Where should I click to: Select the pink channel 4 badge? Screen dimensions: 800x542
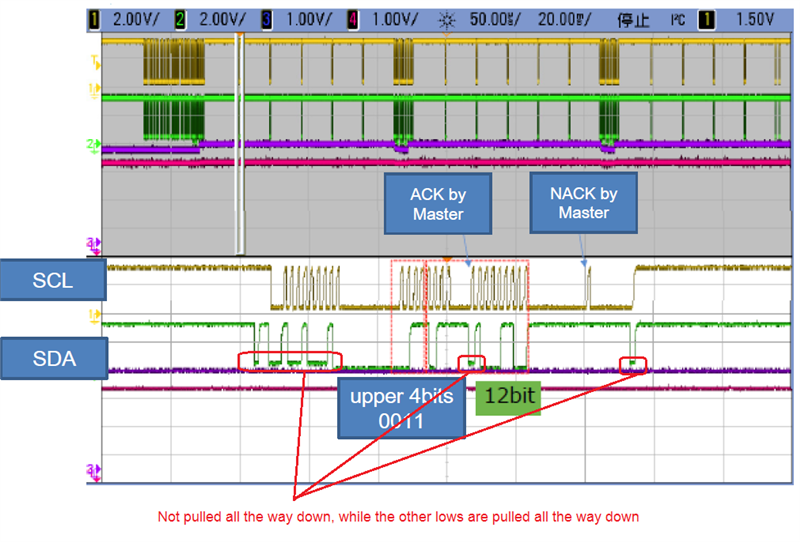tap(353, 20)
